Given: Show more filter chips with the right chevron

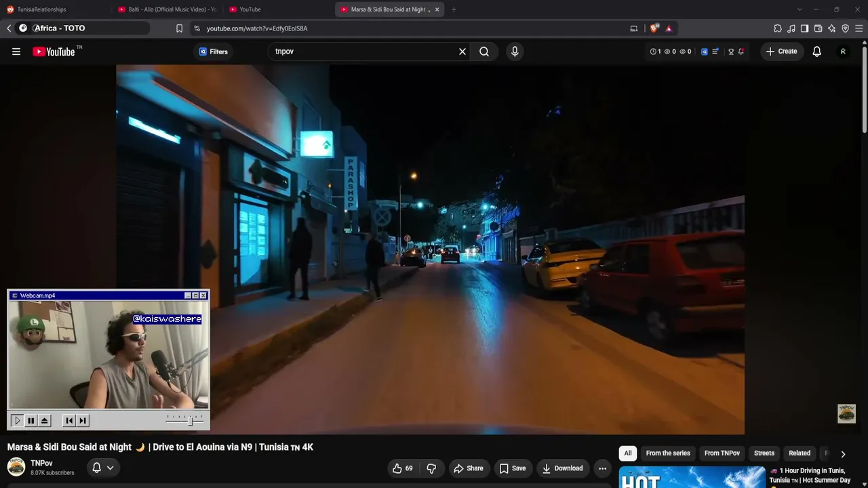Looking at the screenshot, I should [x=843, y=454].
